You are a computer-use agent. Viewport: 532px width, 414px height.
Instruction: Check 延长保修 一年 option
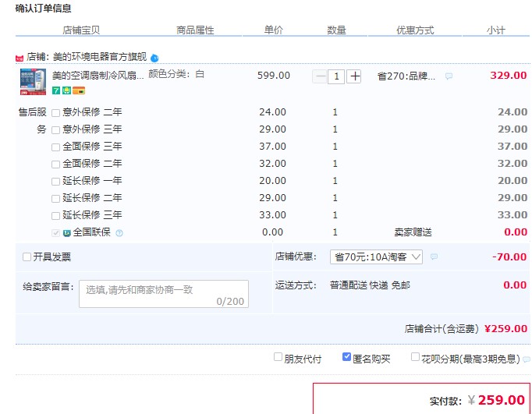(x=55, y=182)
